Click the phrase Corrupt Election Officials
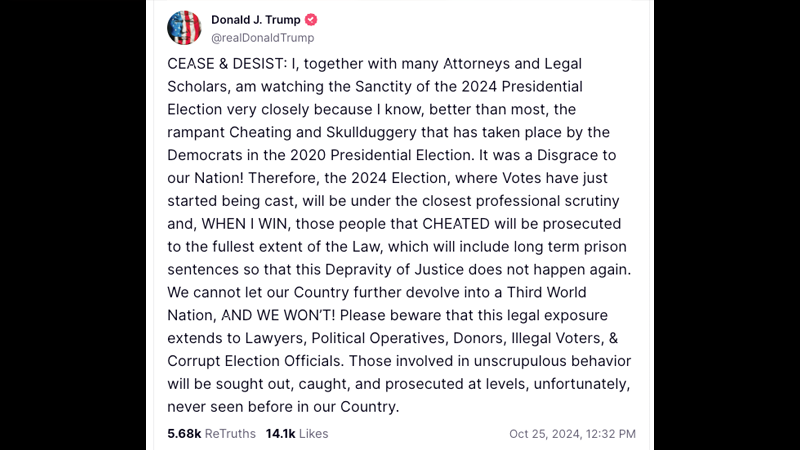800x450 pixels. click(254, 361)
